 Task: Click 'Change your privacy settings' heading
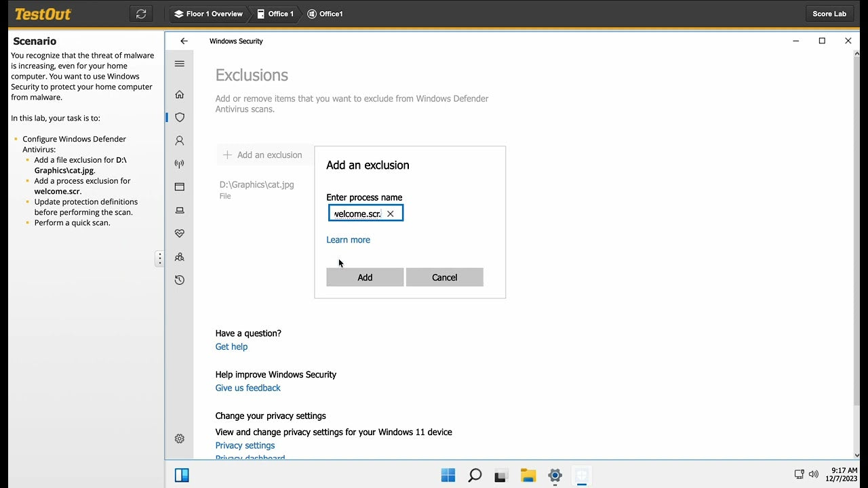point(271,416)
